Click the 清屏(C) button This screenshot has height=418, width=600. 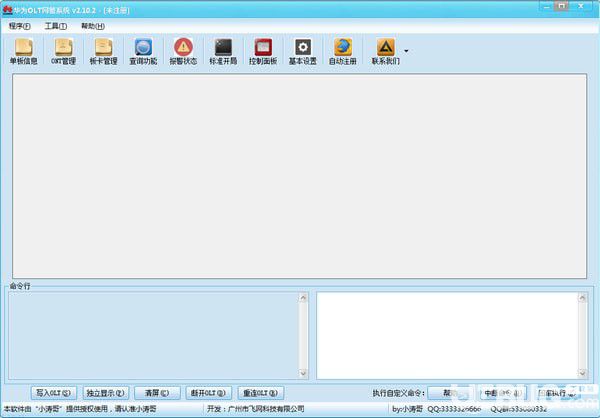[157, 393]
